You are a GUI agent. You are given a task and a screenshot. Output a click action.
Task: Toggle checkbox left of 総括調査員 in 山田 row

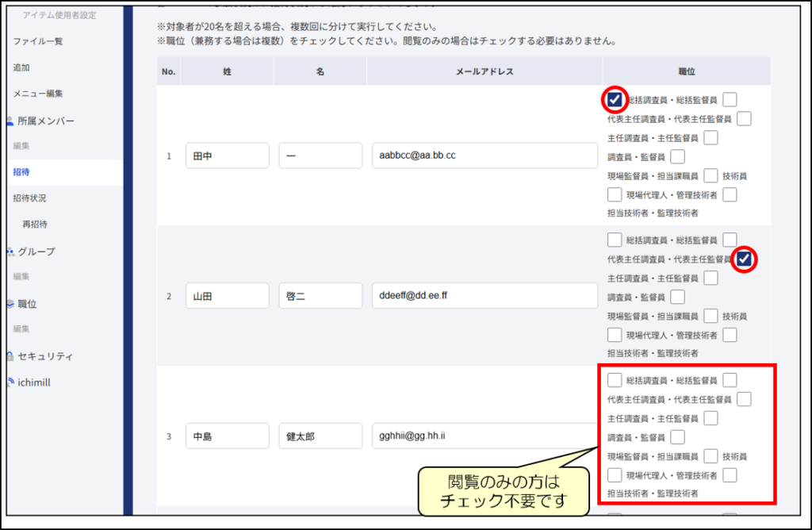pyautogui.click(x=615, y=240)
